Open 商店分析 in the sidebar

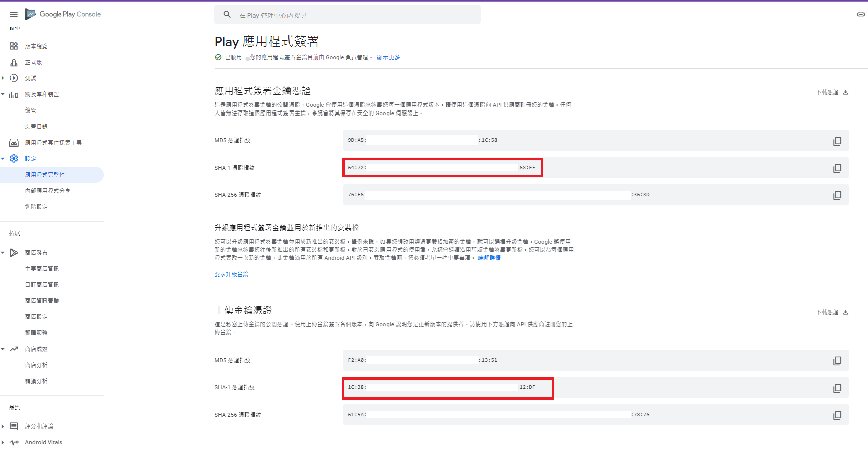(36, 365)
